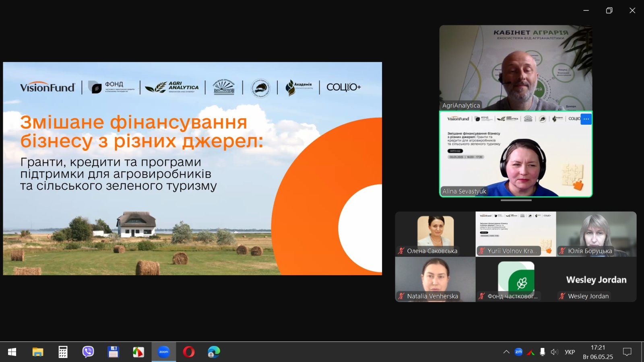The height and width of the screenshot is (362, 644).
Task: Click the Юлія Боруцька name label
Action: click(x=590, y=251)
